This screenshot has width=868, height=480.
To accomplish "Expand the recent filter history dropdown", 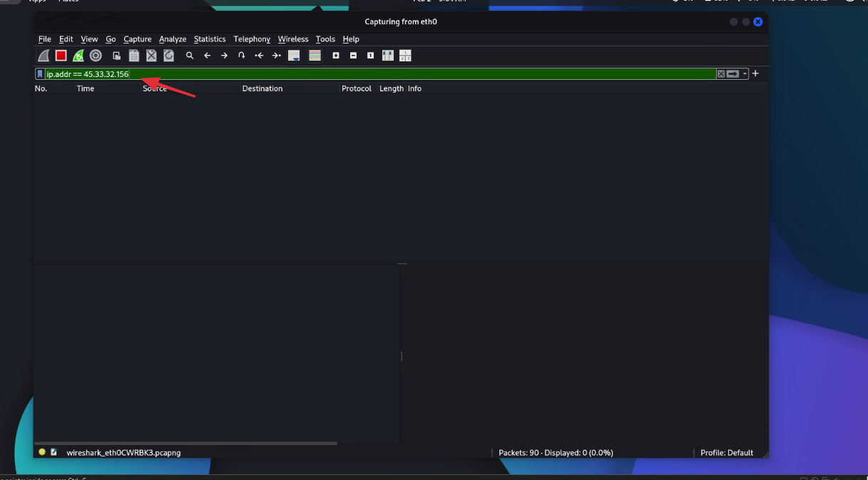I will pyautogui.click(x=745, y=74).
